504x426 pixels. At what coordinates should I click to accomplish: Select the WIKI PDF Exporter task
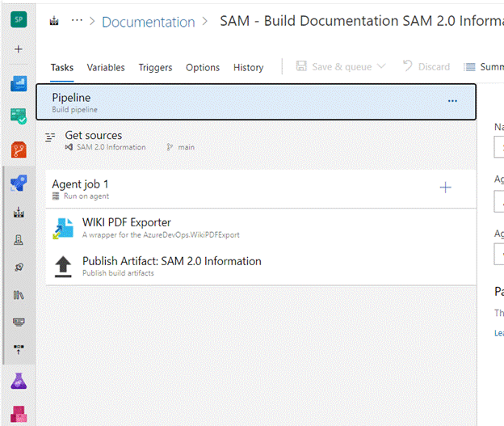tap(261, 228)
